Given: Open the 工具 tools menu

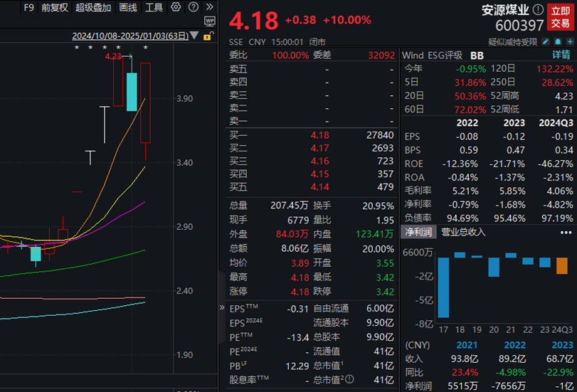Looking at the screenshot, I should coord(154,8).
